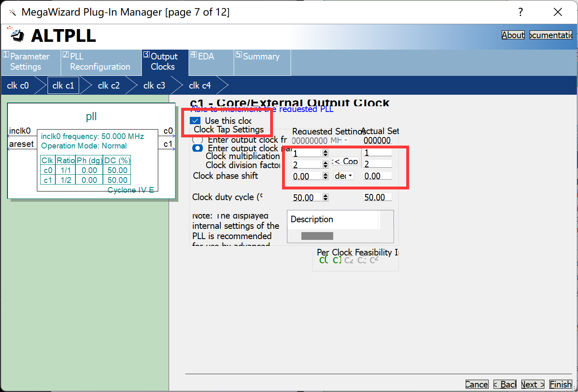Click 'Operation Mode: Normal' text in diagram
Image resolution: width=578 pixels, height=392 pixels.
(x=84, y=146)
